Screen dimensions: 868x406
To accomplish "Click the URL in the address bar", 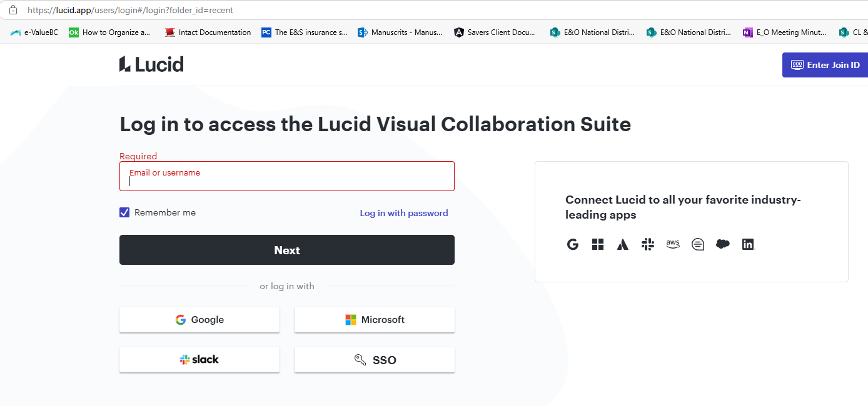I will (x=131, y=11).
